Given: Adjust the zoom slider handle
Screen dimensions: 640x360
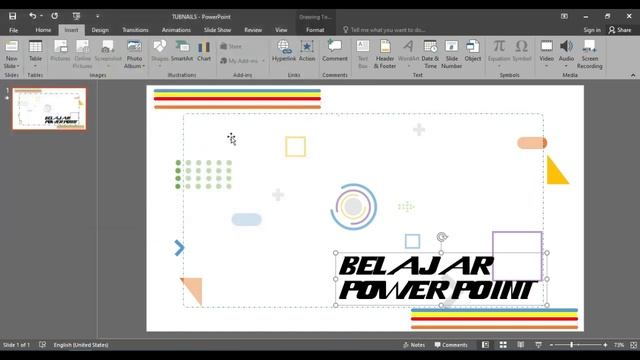Looking at the screenshot, I should 571,345.
